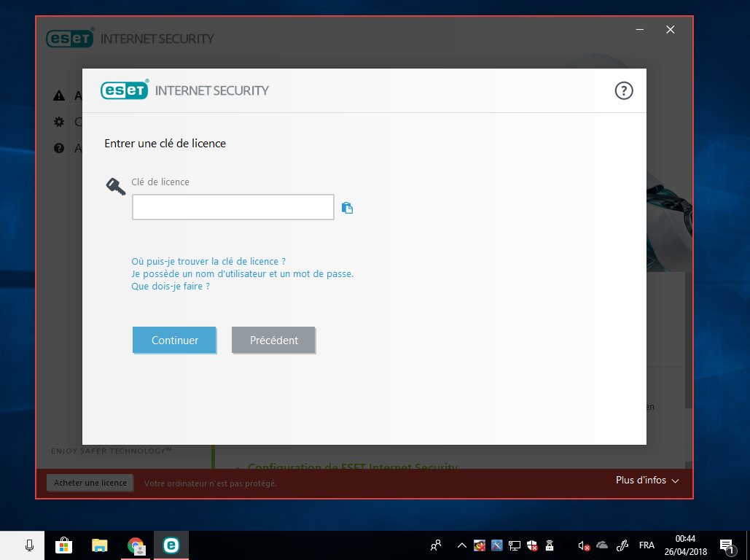The width and height of the screenshot is (750, 560).
Task: Open help via the question mark icon in dialog
Action: pos(624,90)
